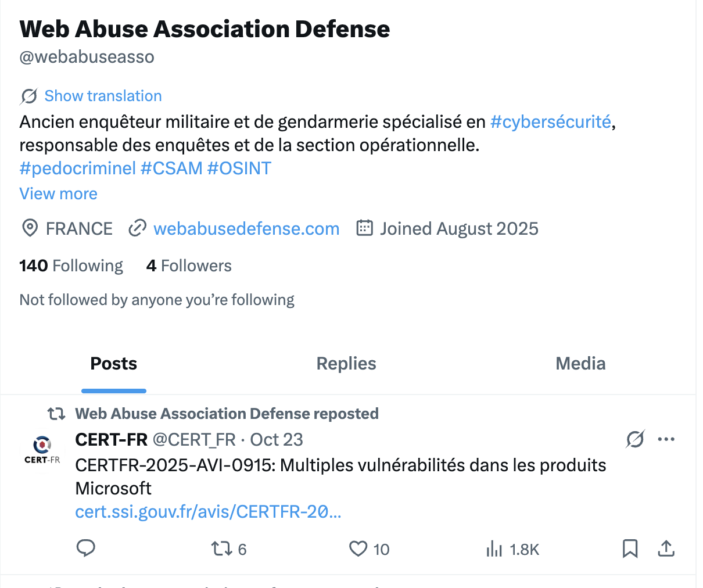Open the share icon on the post
Image resolution: width=703 pixels, height=588 pixels.
666,548
